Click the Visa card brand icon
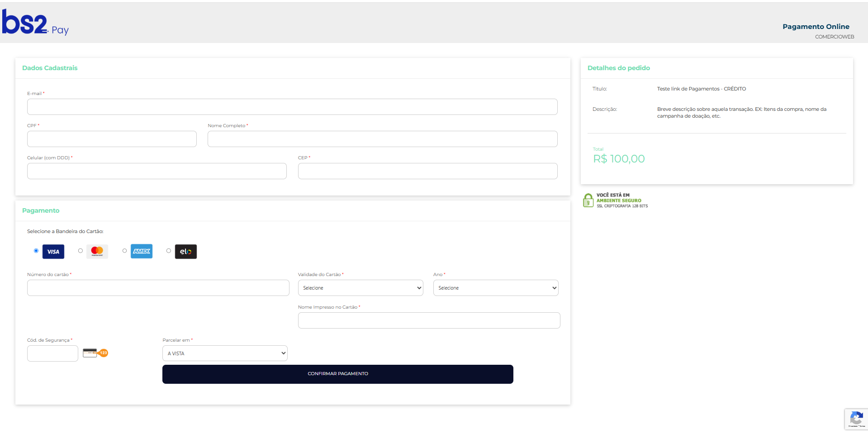868x434 pixels. (53, 252)
